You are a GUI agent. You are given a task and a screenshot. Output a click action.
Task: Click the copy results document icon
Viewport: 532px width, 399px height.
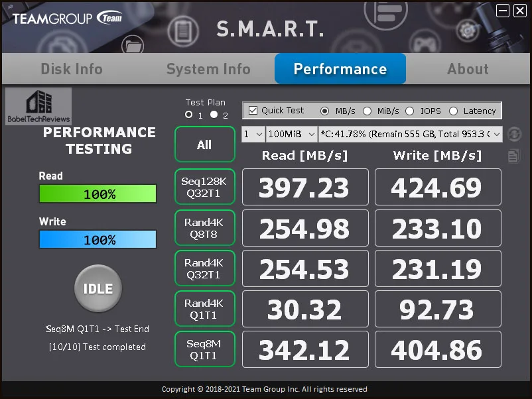tap(513, 156)
